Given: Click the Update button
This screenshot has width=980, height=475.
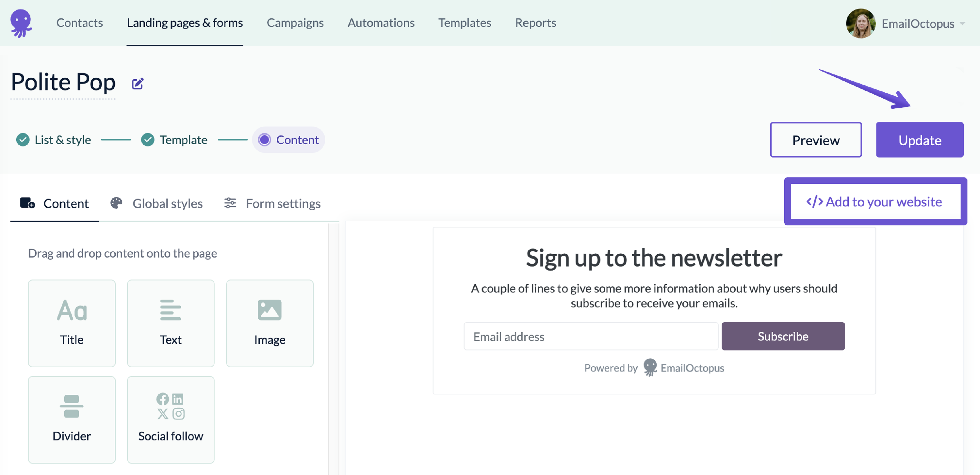Looking at the screenshot, I should 920,140.
